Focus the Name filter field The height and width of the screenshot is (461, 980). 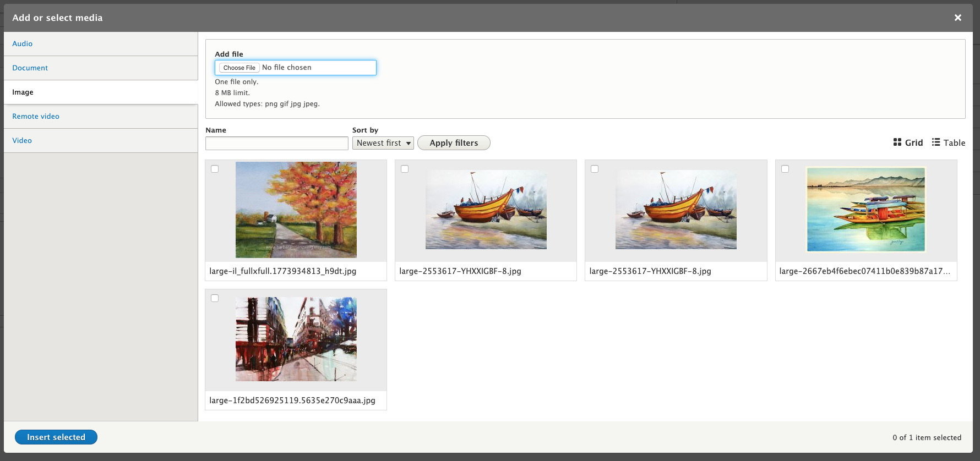pos(277,143)
